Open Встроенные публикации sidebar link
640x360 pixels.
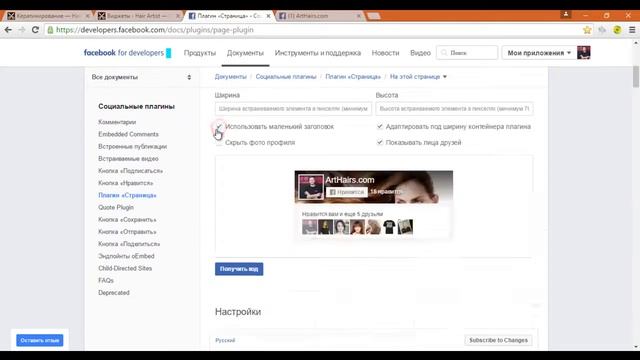(132, 147)
